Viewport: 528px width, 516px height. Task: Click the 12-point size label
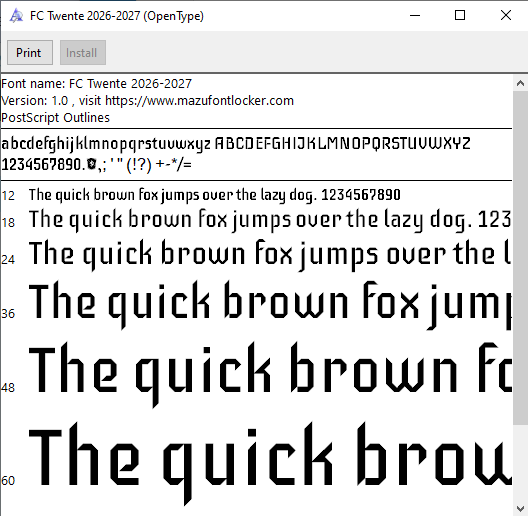[8, 196]
